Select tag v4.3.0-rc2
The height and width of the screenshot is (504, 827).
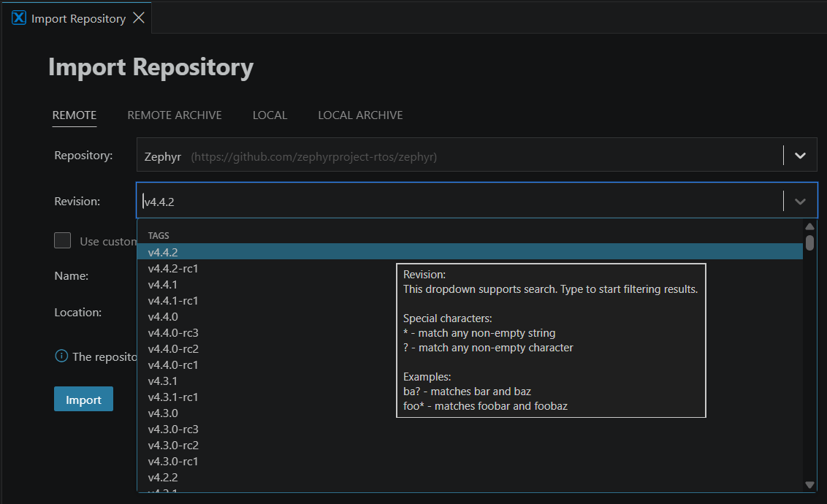point(470,445)
